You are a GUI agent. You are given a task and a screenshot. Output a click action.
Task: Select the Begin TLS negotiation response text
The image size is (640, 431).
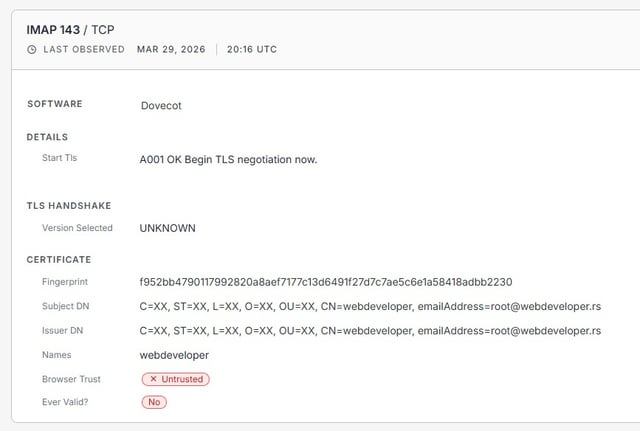(x=228, y=159)
